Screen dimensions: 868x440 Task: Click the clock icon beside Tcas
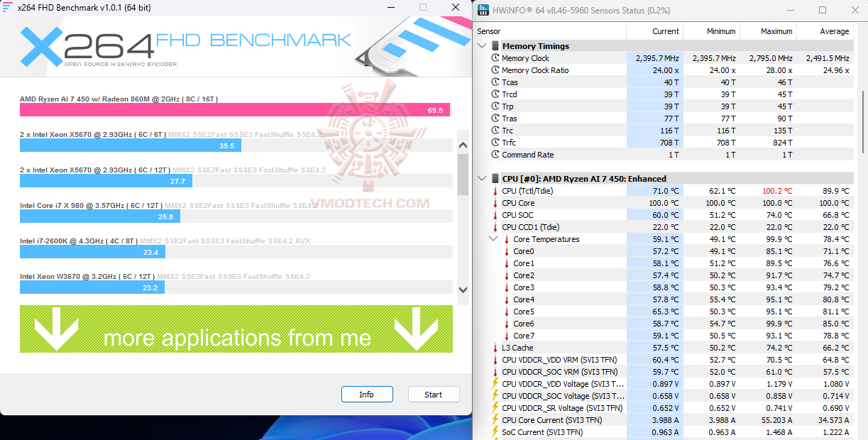pos(495,82)
